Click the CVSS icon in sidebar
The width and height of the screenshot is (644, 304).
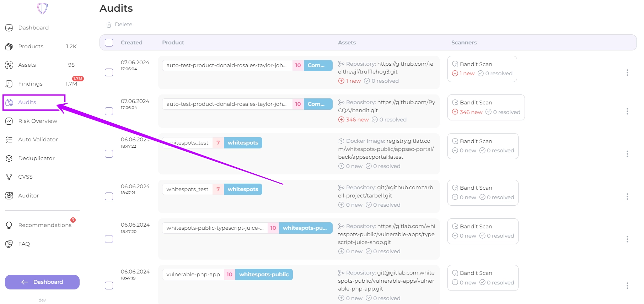click(x=9, y=177)
